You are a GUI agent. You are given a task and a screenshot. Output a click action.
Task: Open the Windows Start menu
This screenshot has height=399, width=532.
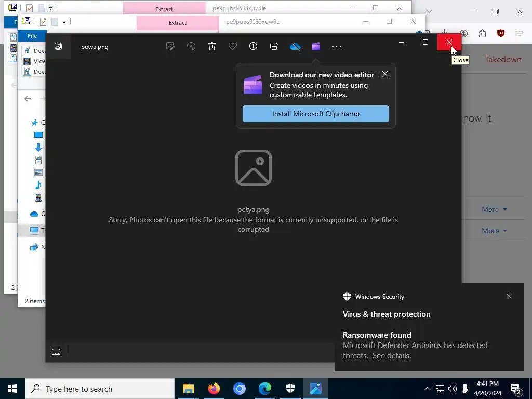coord(12,389)
